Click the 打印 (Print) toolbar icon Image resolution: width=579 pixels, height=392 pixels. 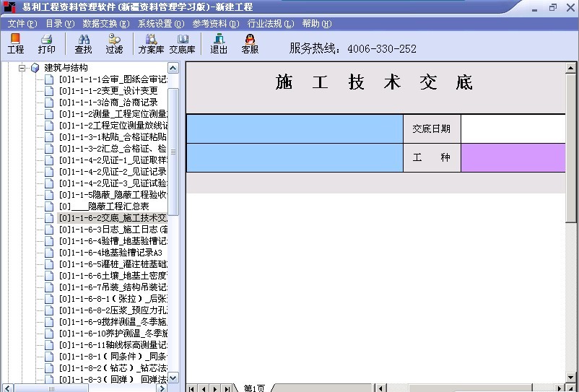point(46,44)
